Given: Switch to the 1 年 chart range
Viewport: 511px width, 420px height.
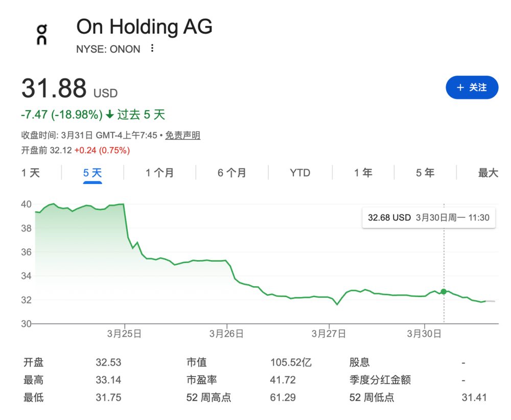Looking at the screenshot, I should click(x=363, y=173).
